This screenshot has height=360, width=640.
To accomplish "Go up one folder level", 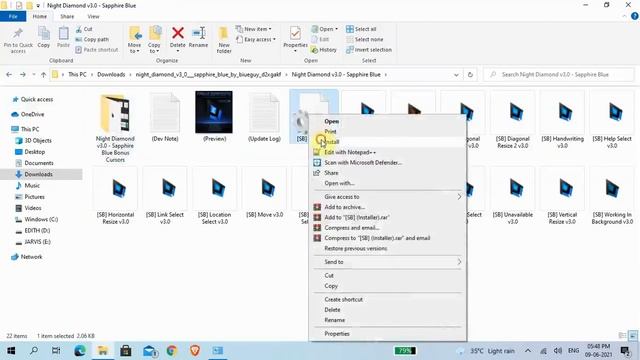I will [43, 74].
